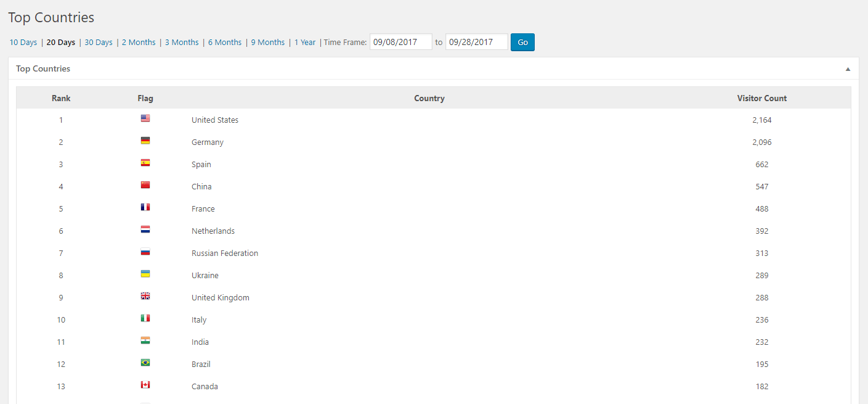Viewport: 868px width, 404px height.
Task: Click the United States flag icon
Action: [145, 118]
